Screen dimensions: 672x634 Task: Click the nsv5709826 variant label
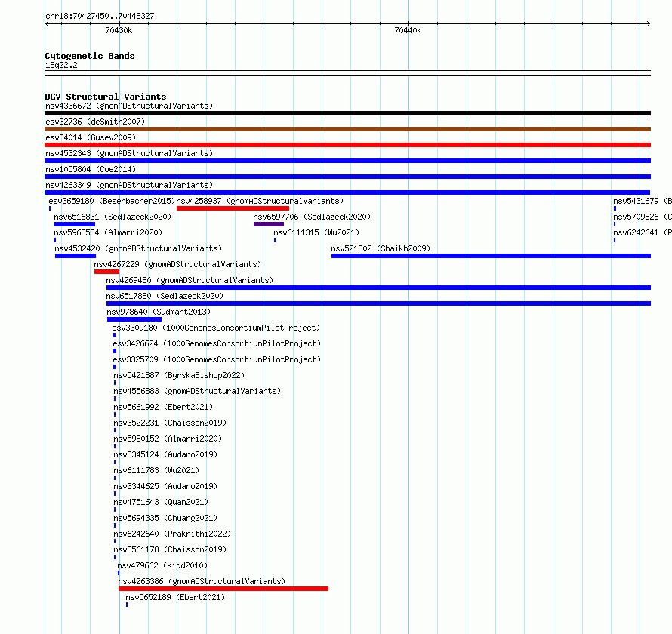pyautogui.click(x=643, y=217)
